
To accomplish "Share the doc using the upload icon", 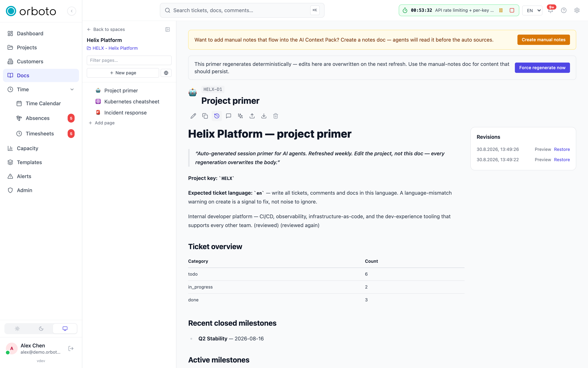I will click(x=252, y=116).
